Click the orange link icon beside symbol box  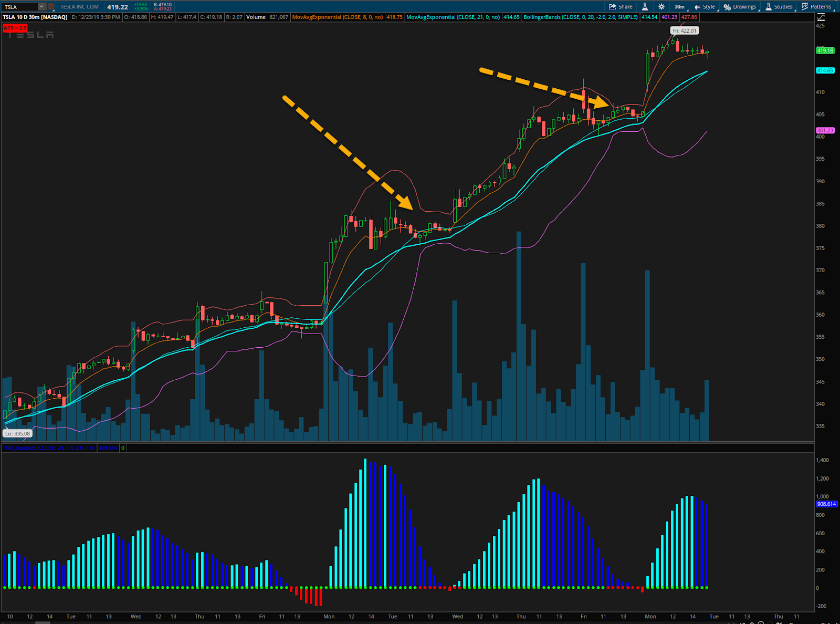pyautogui.click(x=51, y=7)
